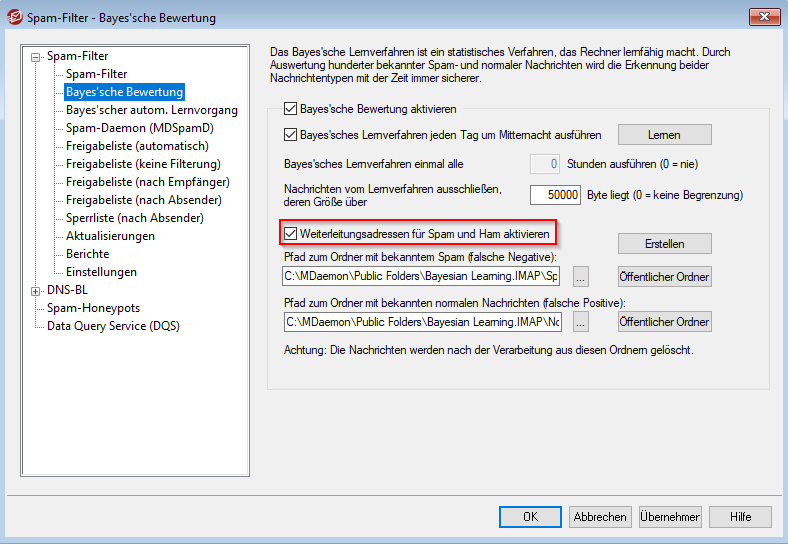
Task: Click the spam folder path text field
Action: click(420, 277)
